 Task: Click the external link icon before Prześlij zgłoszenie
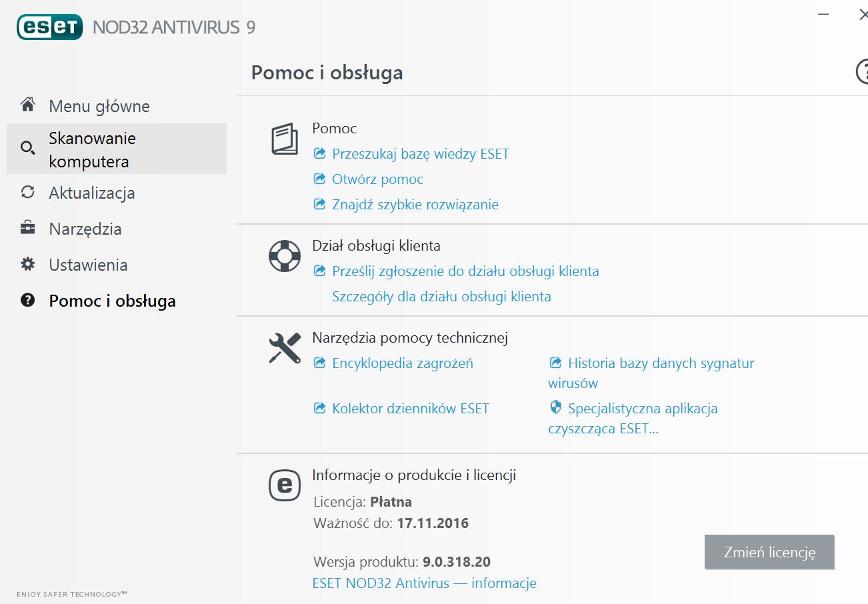click(319, 271)
